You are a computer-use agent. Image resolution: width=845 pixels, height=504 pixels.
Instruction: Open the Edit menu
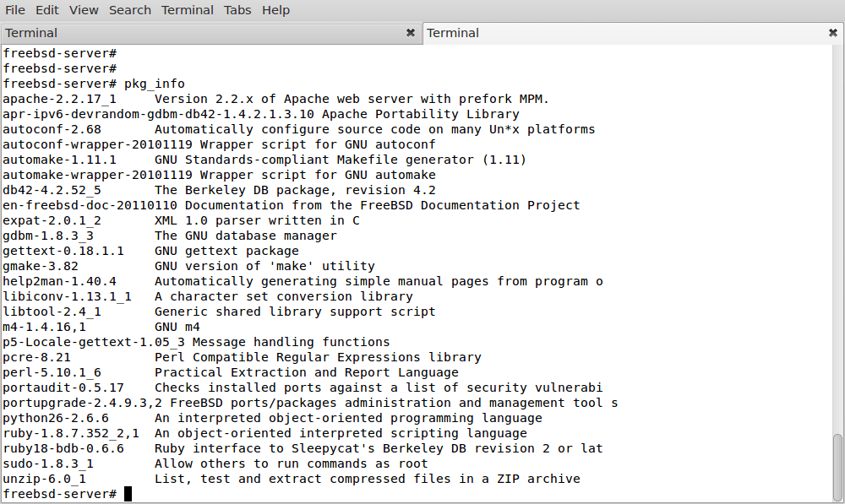pyautogui.click(x=47, y=10)
